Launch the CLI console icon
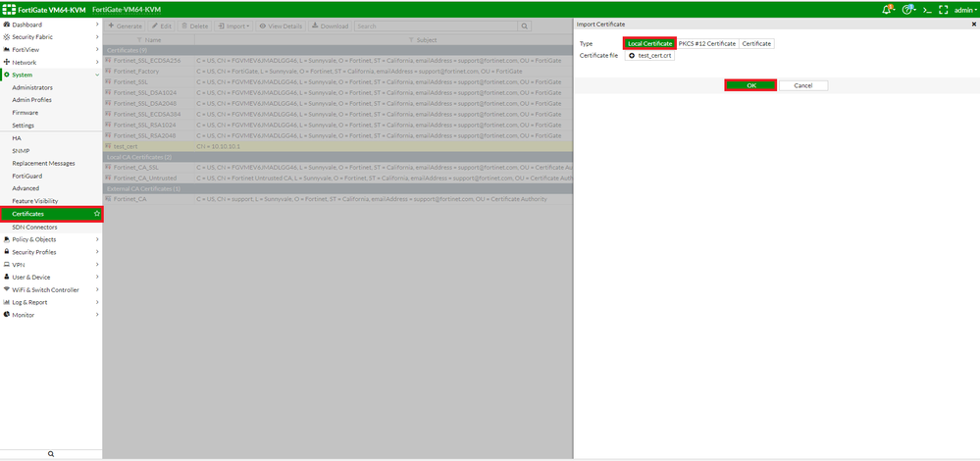The image size is (980, 461). (x=927, y=10)
